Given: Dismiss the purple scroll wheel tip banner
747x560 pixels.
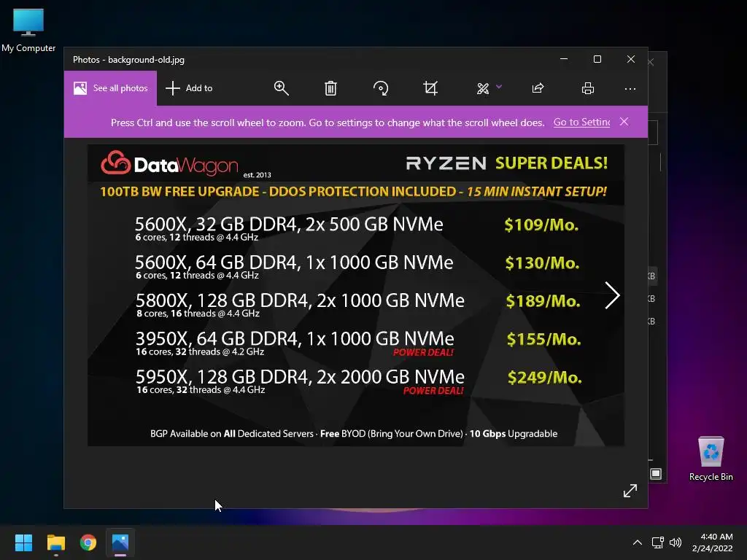Looking at the screenshot, I should (x=624, y=122).
